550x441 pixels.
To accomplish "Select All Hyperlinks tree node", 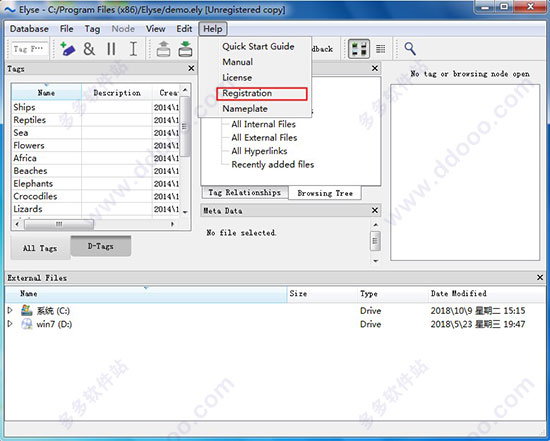I will [259, 151].
